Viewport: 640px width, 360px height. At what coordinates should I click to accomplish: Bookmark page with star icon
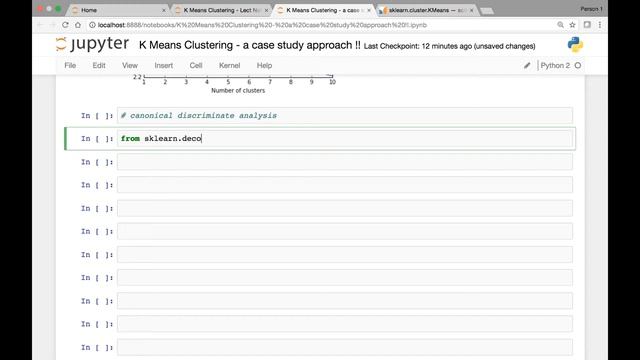pyautogui.click(x=572, y=25)
